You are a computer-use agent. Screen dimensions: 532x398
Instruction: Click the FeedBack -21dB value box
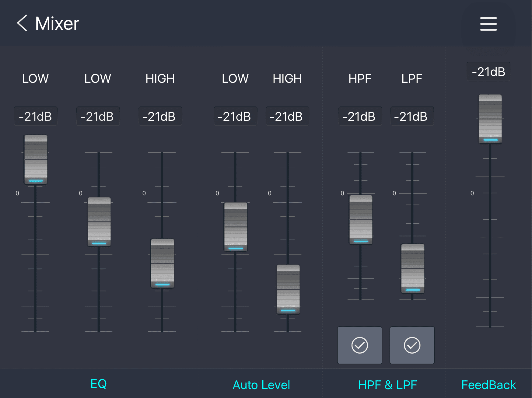coord(488,72)
